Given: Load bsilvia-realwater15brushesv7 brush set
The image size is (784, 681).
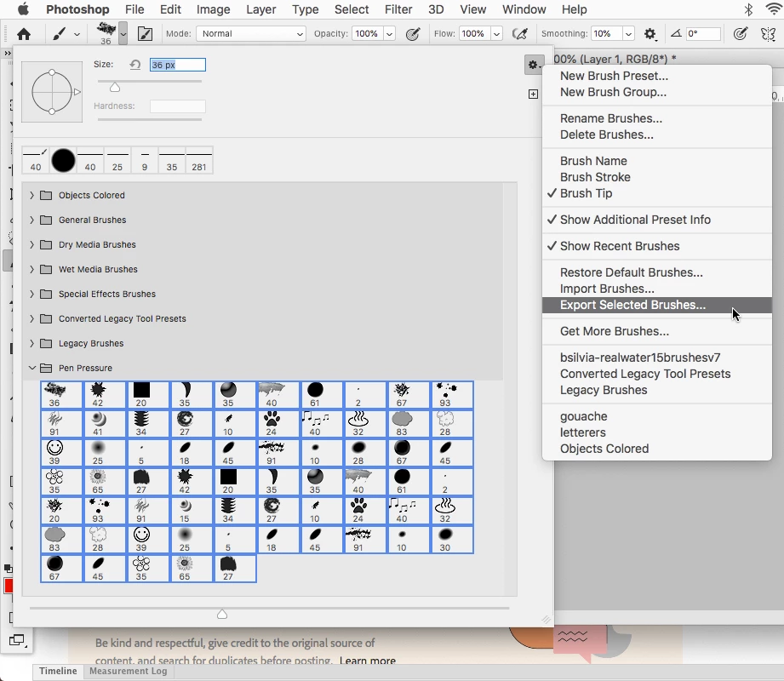Looking at the screenshot, I should coord(640,358).
